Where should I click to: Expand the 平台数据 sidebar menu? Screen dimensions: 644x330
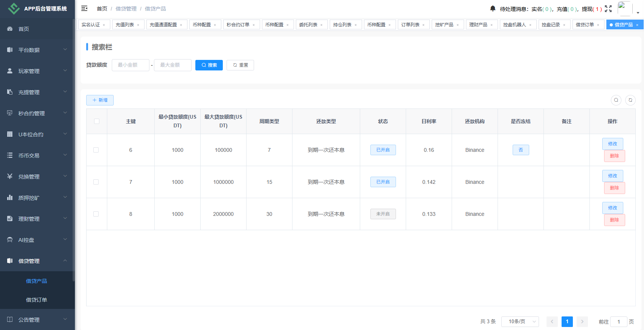(37, 50)
